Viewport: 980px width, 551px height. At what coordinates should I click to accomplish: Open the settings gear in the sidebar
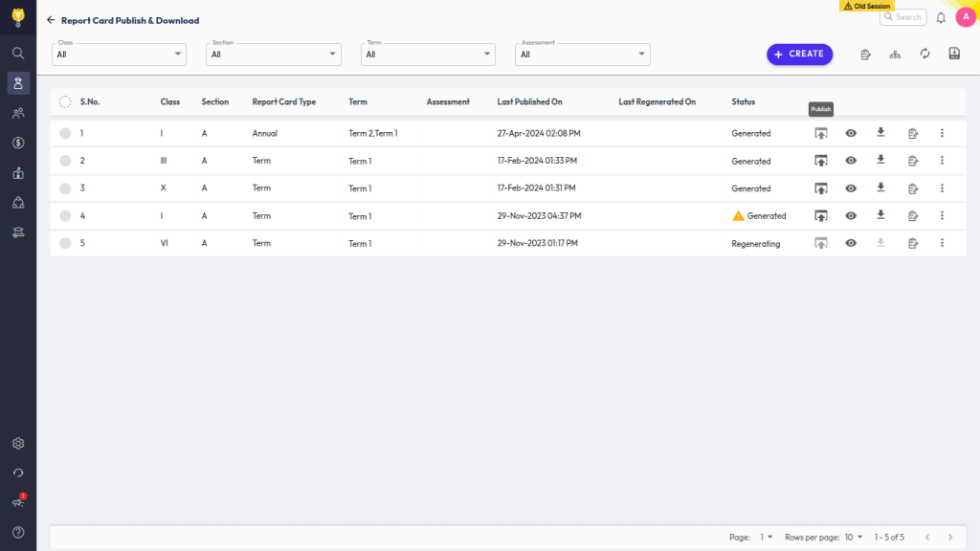(18, 444)
